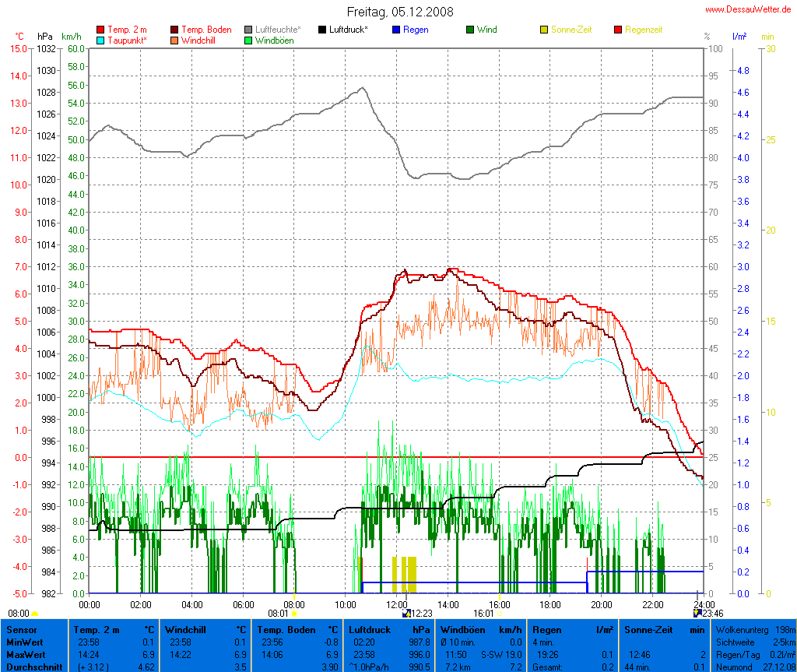Click the gray Luftfeuchte legend square
This screenshot has height=672, width=797.
pyautogui.click(x=248, y=30)
